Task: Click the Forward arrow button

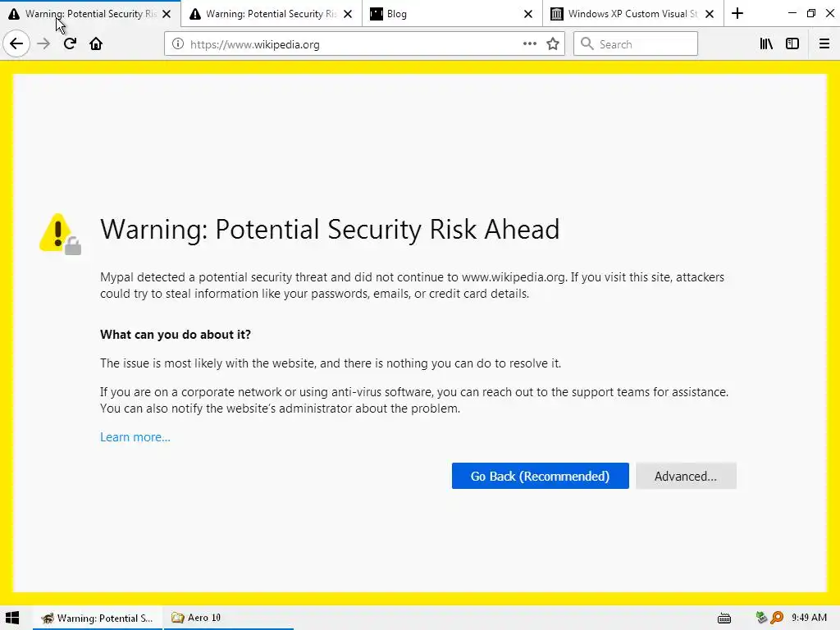Action: (43, 44)
